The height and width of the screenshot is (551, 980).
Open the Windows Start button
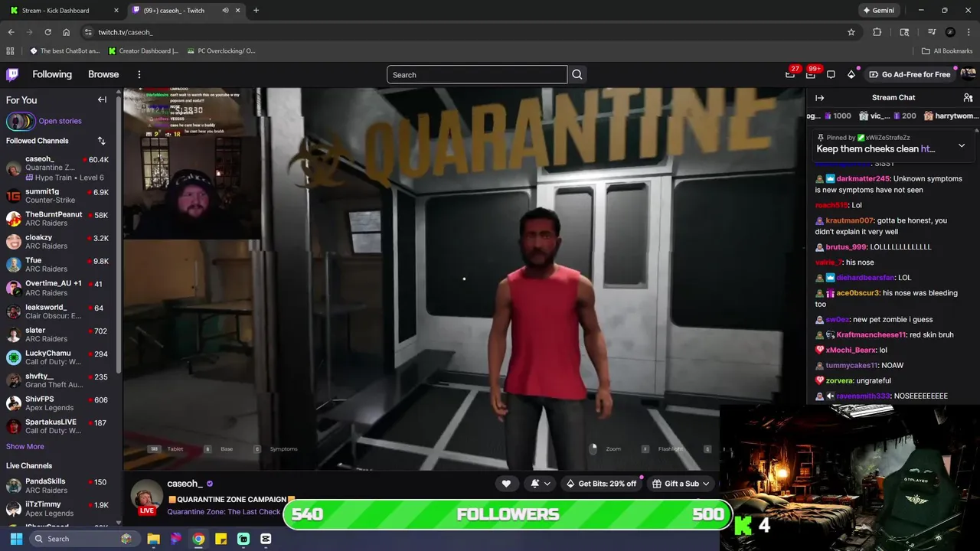(16, 539)
